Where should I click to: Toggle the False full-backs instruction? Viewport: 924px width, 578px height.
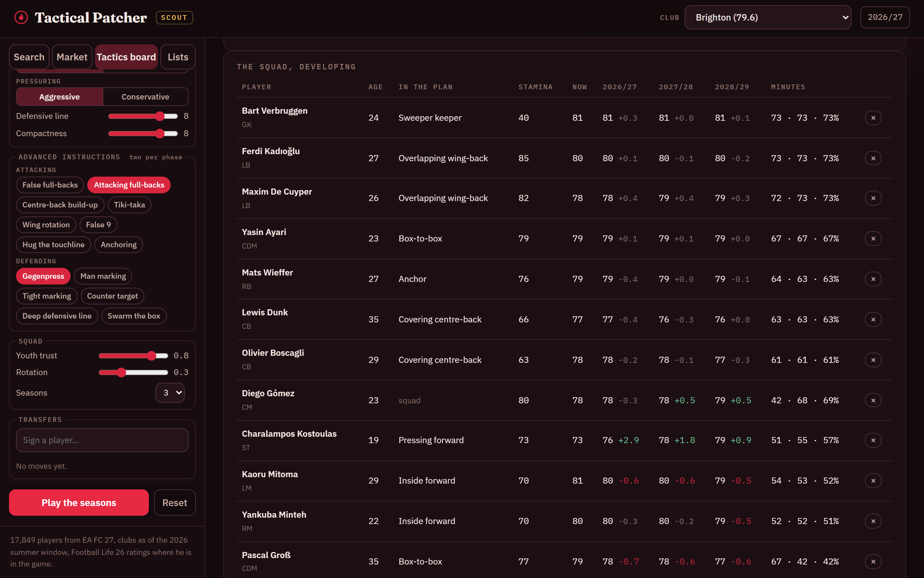point(50,185)
